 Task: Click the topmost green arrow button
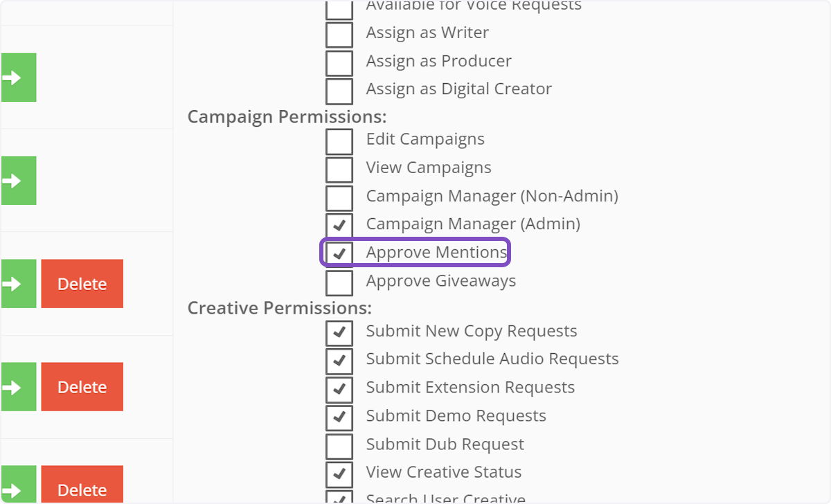pos(18,78)
